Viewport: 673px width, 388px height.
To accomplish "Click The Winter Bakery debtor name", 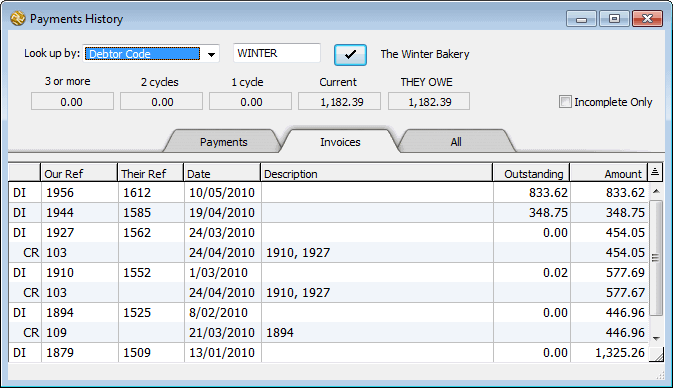I will click(x=424, y=54).
